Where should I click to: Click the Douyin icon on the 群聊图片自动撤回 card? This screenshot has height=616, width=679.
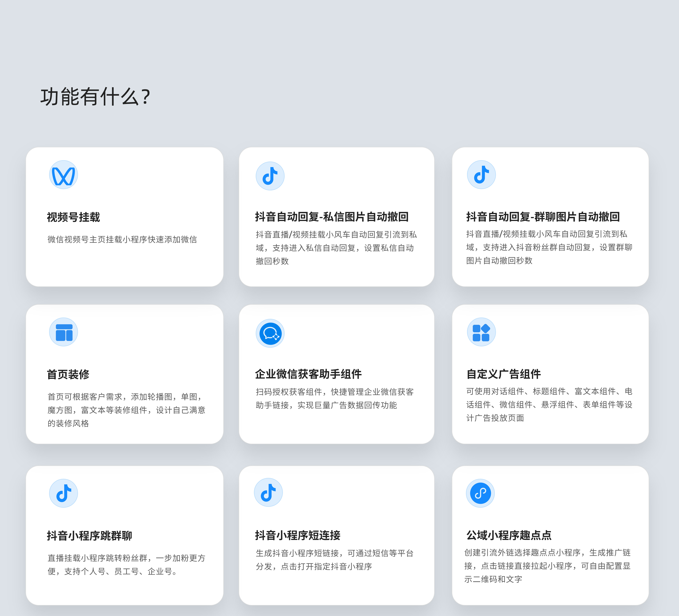point(481,174)
